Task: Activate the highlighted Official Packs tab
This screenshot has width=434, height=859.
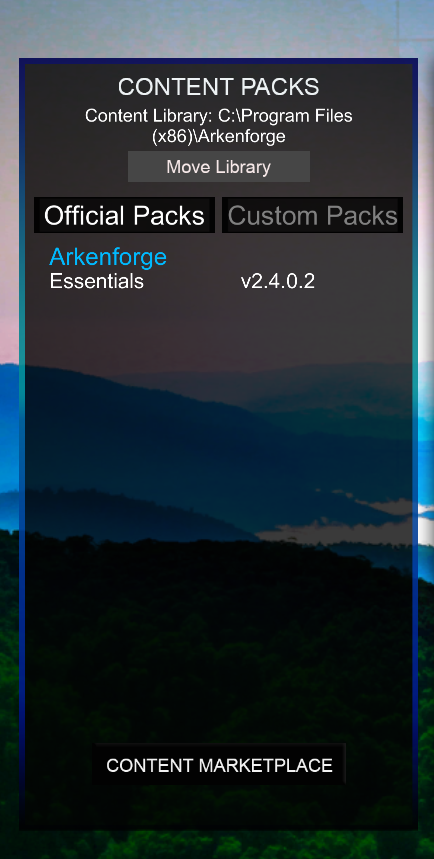Action: (124, 215)
